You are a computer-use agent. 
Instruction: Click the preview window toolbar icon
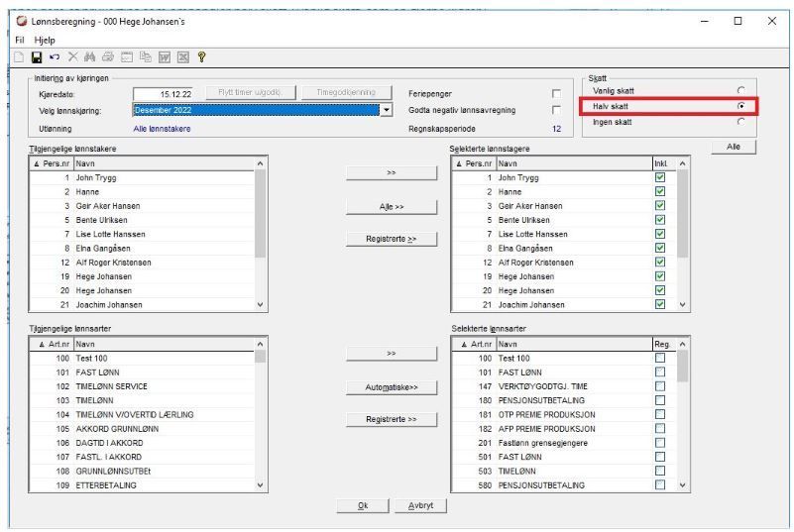coord(127,57)
